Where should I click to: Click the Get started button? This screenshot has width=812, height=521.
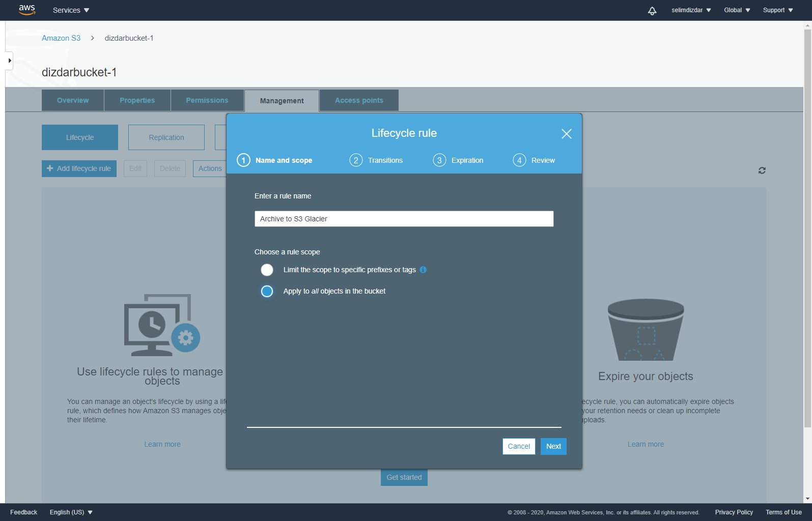coord(404,477)
